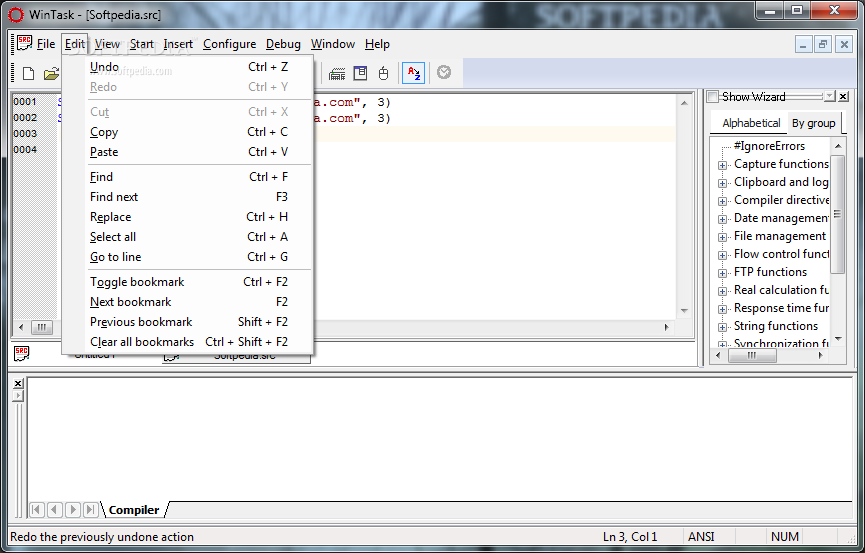Image resolution: width=865 pixels, height=553 pixels.
Task: Jump to first output tab arrow
Action: (36, 509)
